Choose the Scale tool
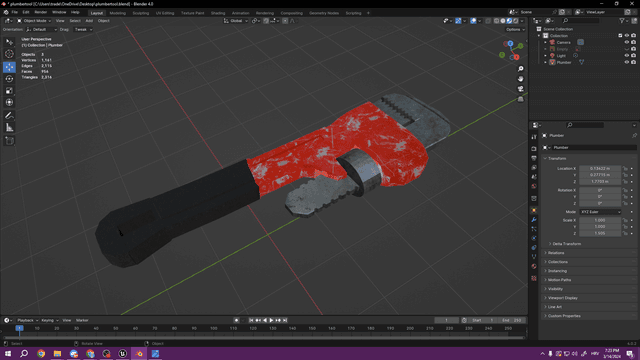 coord(9,91)
